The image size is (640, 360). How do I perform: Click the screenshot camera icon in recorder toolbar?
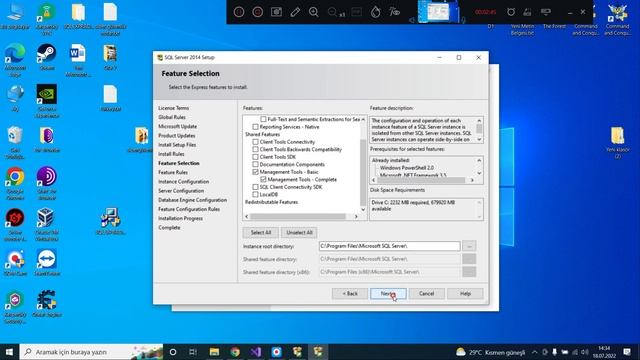pos(276,12)
